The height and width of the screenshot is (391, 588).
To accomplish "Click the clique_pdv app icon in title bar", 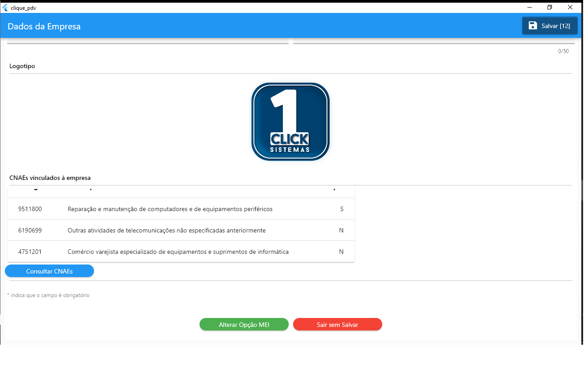I will point(5,8).
